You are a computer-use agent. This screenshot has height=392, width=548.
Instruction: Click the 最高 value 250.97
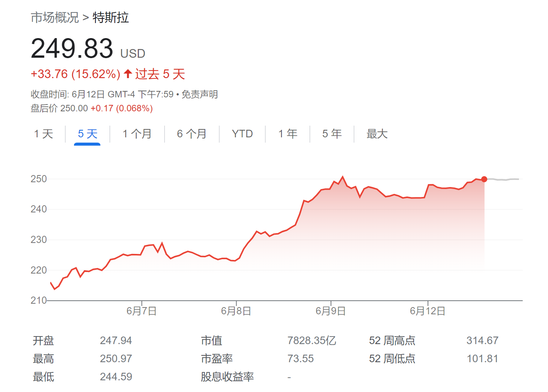coord(116,358)
